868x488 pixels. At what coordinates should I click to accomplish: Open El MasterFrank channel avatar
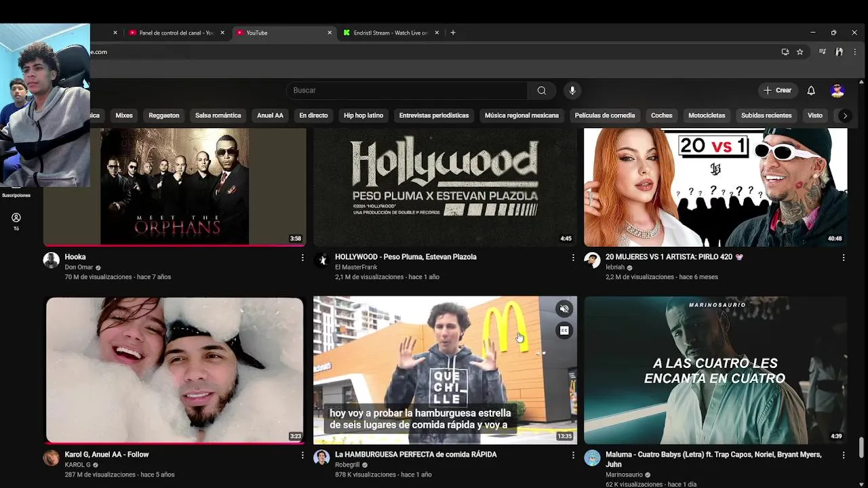[x=321, y=260]
